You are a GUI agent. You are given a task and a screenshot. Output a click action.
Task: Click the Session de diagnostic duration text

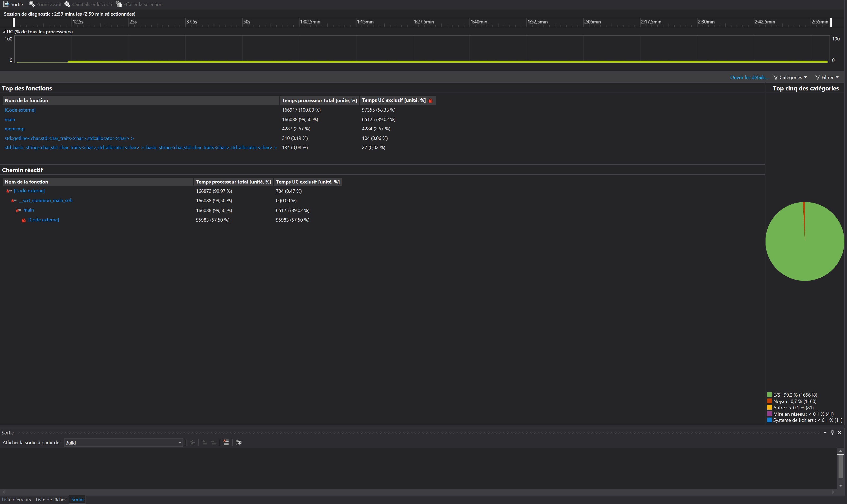69,14
